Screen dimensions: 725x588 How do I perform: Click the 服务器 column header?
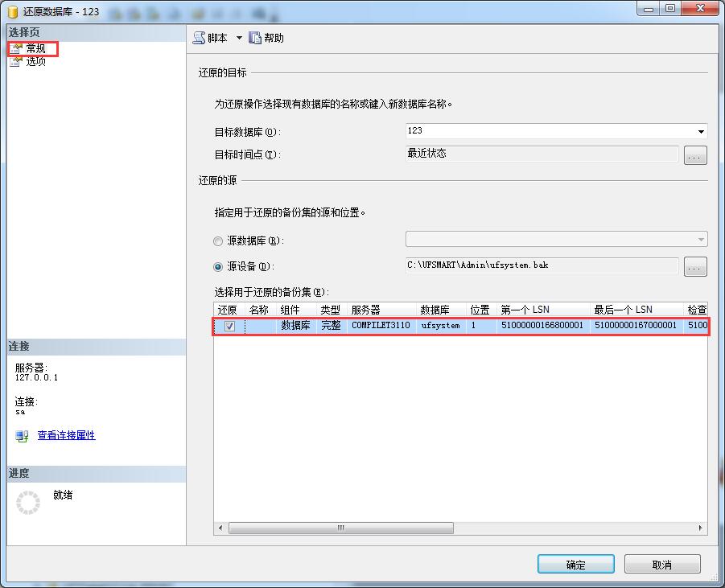[x=381, y=310]
